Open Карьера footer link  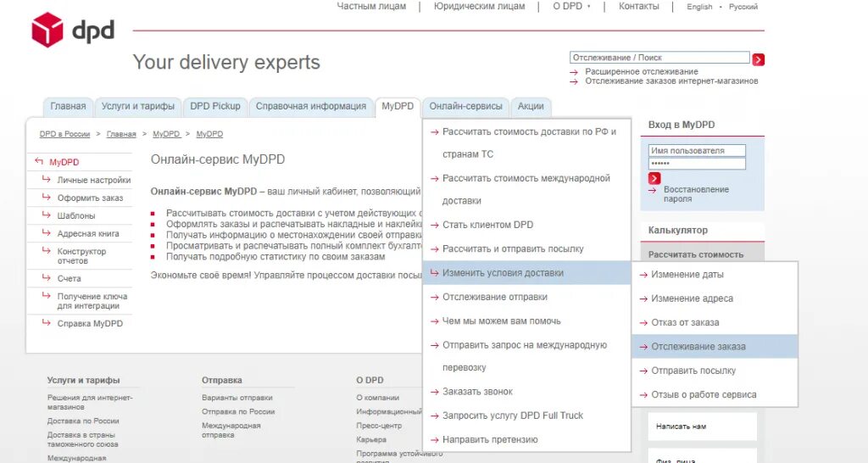pos(371,439)
